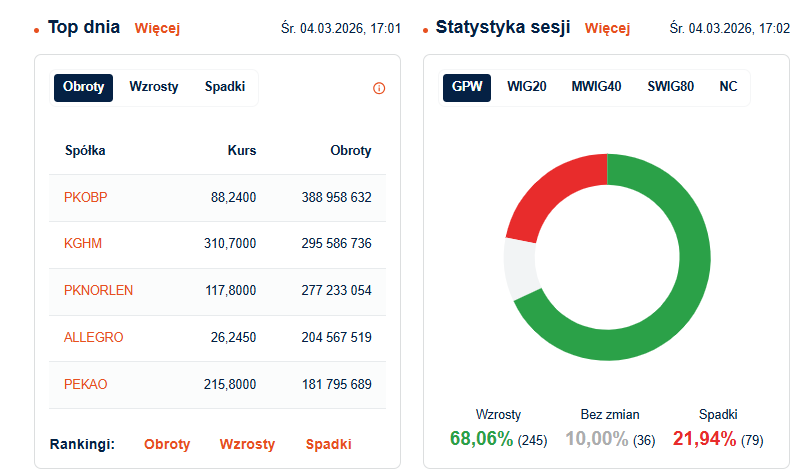Open the PKOBP company link
The image size is (811, 470).
point(85,198)
